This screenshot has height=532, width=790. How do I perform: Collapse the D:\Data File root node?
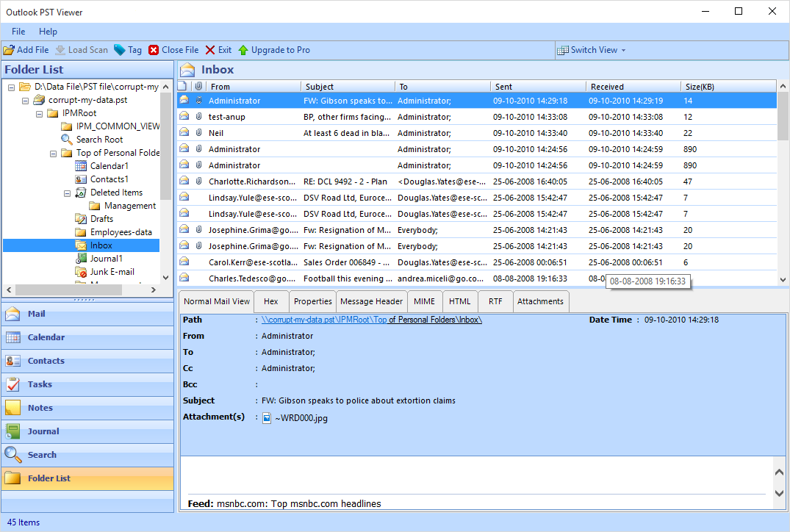tap(11, 87)
